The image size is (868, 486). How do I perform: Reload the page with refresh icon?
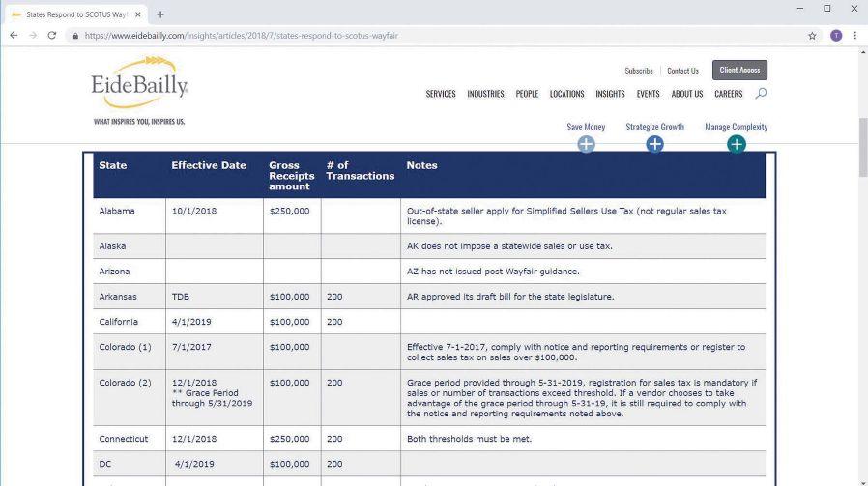52,36
